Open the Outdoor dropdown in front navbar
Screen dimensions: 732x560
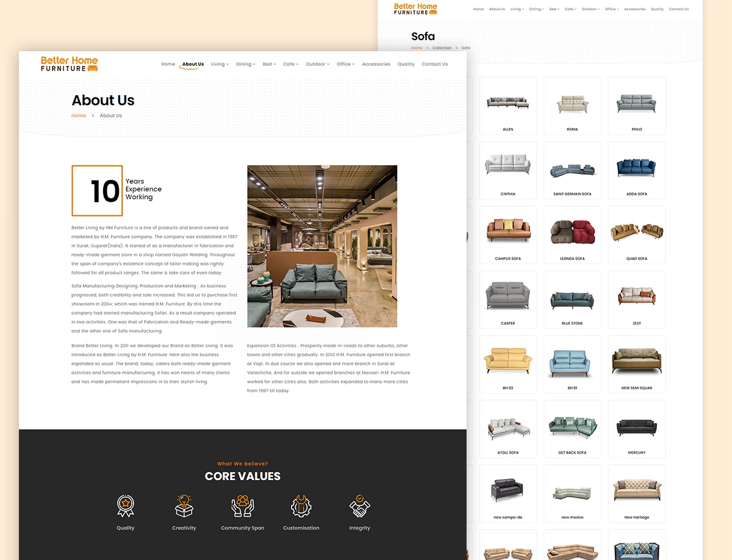tap(317, 64)
